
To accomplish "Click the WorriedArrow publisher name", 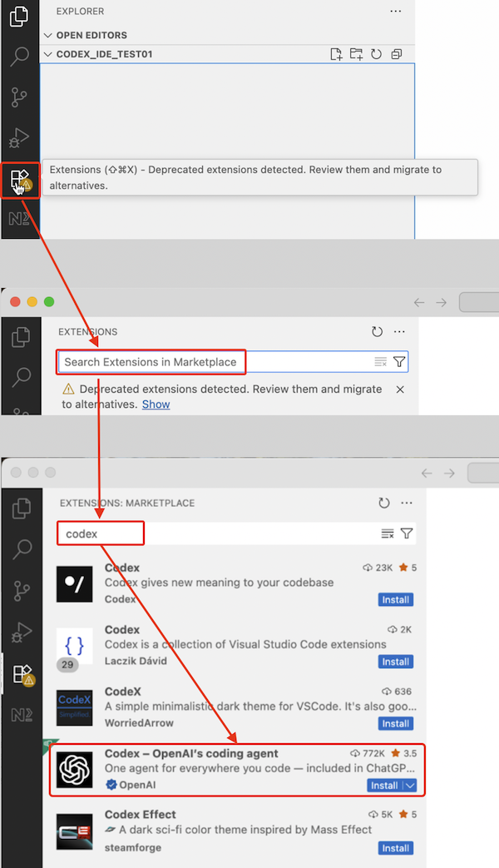I will pos(139,723).
